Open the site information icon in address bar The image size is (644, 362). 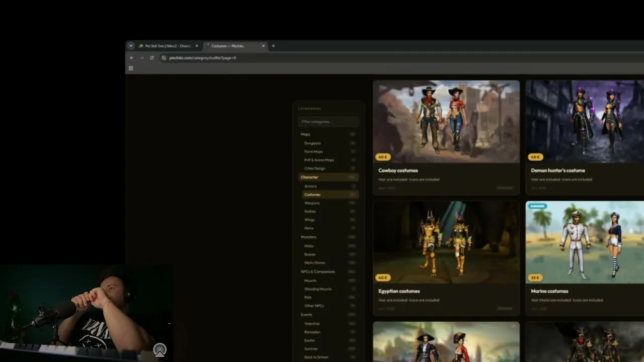[164, 58]
